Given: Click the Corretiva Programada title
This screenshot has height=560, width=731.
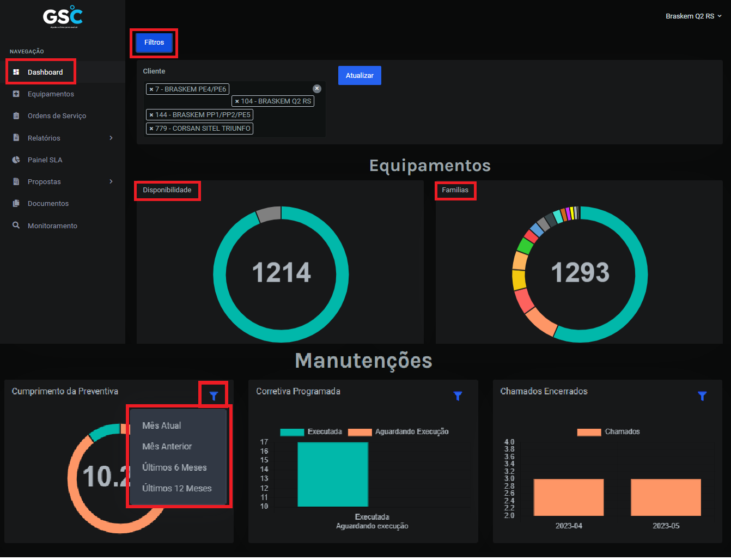Looking at the screenshot, I should 299,391.
